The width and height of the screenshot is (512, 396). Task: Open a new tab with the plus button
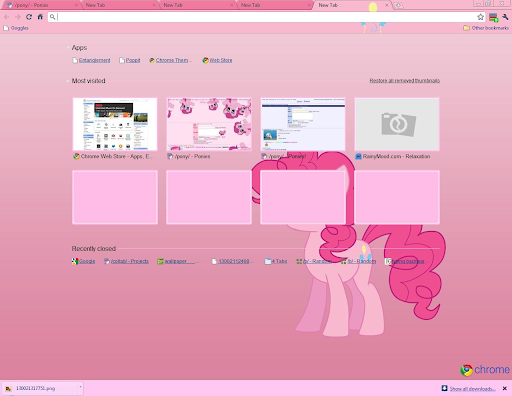(398, 5)
